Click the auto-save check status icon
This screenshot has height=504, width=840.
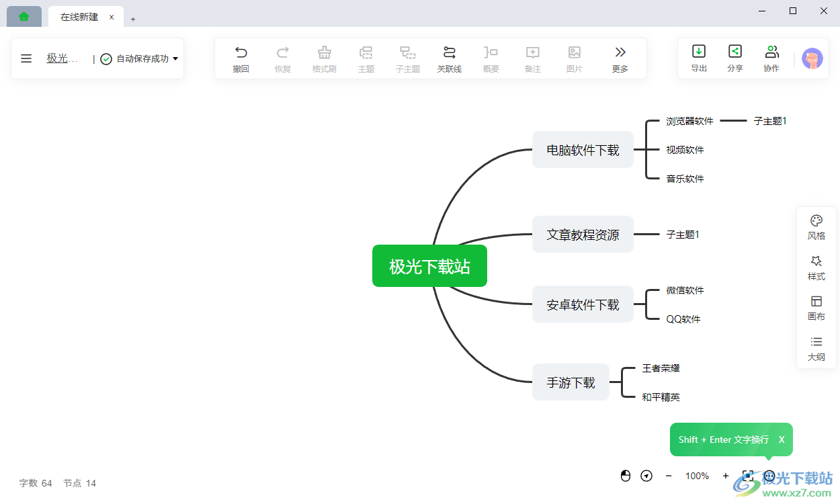coord(106,59)
